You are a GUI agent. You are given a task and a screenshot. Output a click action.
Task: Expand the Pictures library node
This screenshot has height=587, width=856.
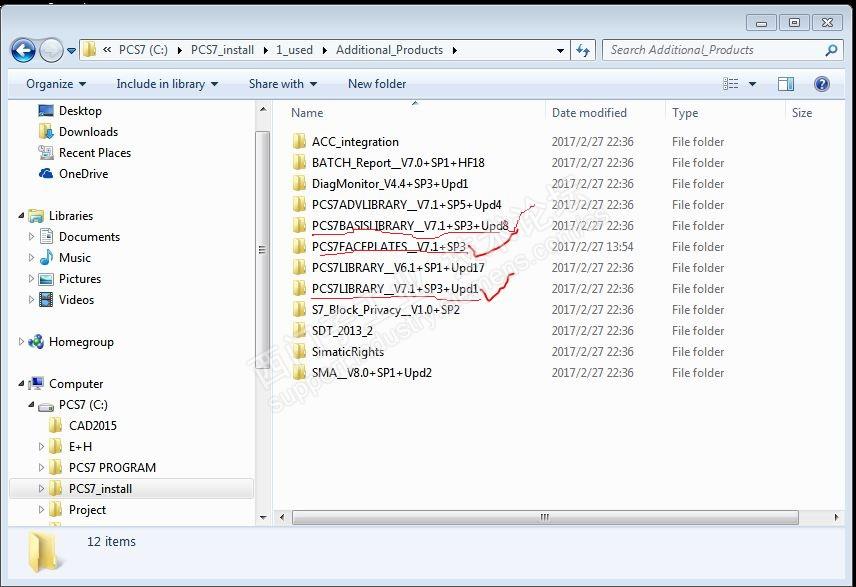(31, 278)
